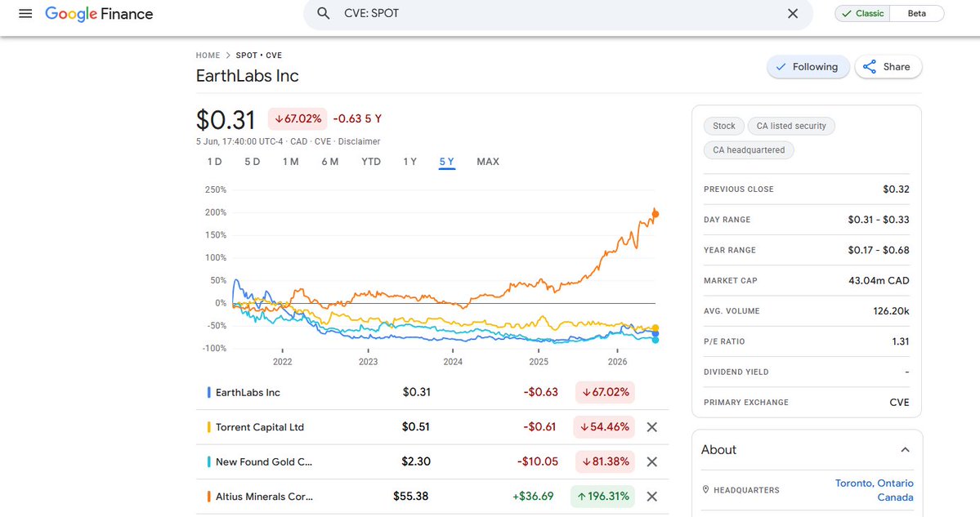Open Toronto, Ontario Canada headquarters link
The width and height of the screenshot is (980, 517).
point(874,490)
